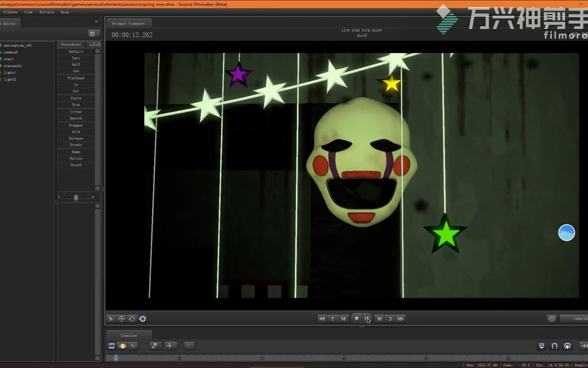Switch to Clip Editor mode icon
The image size is (588, 368).
click(x=111, y=346)
